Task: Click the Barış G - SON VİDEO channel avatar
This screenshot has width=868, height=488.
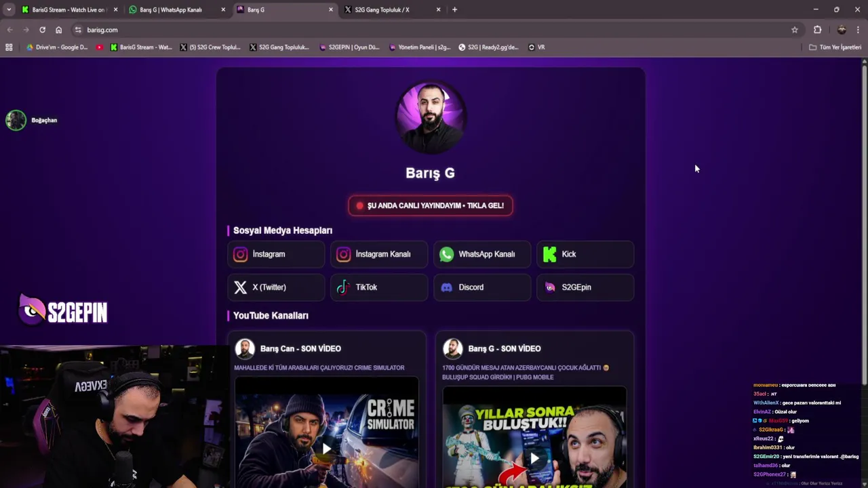Action: [x=452, y=348]
